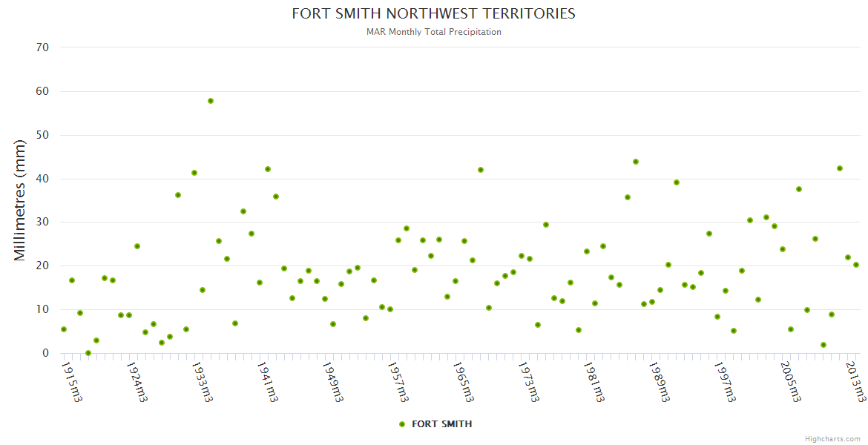The image size is (868, 445).
Task: Select the last data point above 2013m3
Action: tap(855, 265)
